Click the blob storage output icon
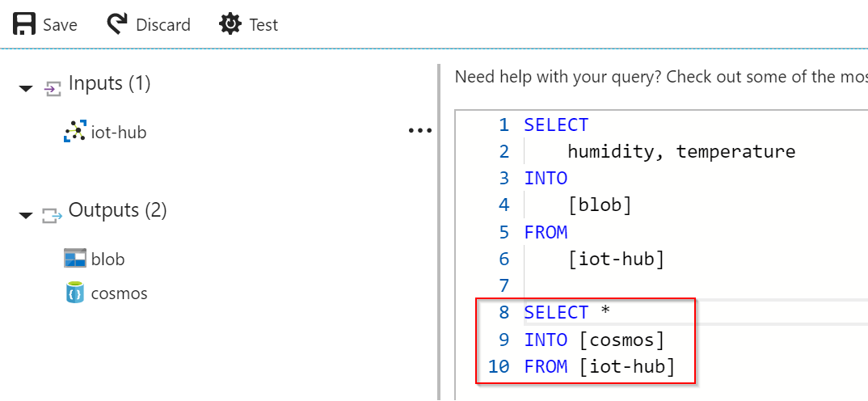The image size is (868, 401). click(x=75, y=258)
